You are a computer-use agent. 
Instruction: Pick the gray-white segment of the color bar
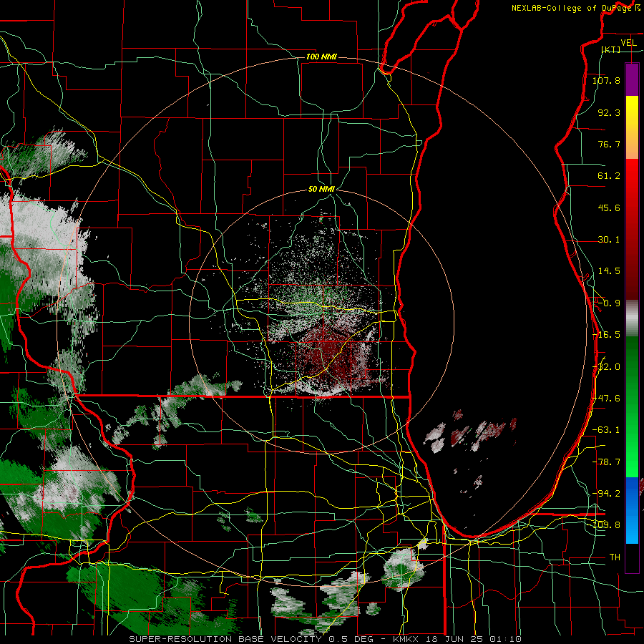click(632, 318)
